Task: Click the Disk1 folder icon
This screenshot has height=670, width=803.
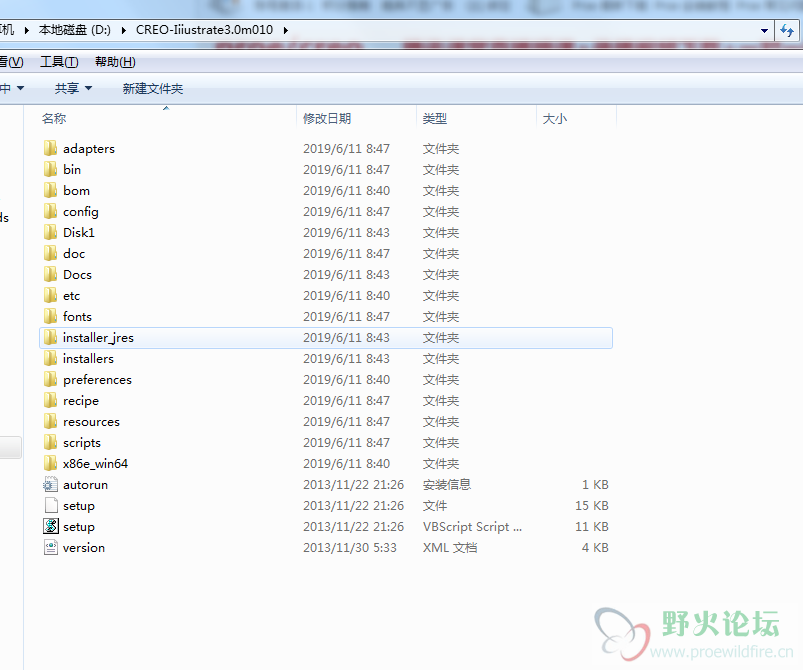Action: (50, 233)
